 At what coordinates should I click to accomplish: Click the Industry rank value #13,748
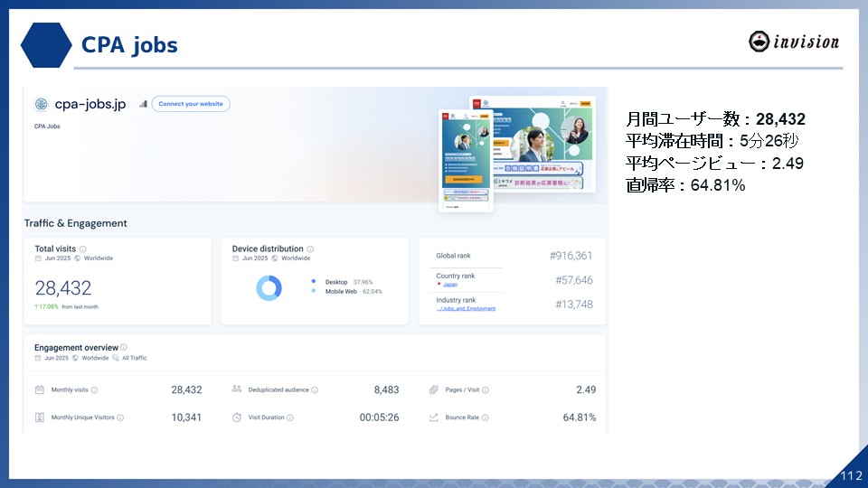coord(574,305)
